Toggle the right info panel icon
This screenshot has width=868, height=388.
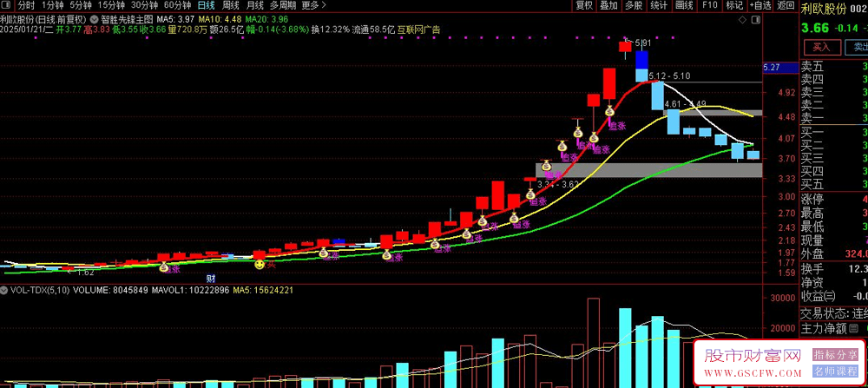756,21
